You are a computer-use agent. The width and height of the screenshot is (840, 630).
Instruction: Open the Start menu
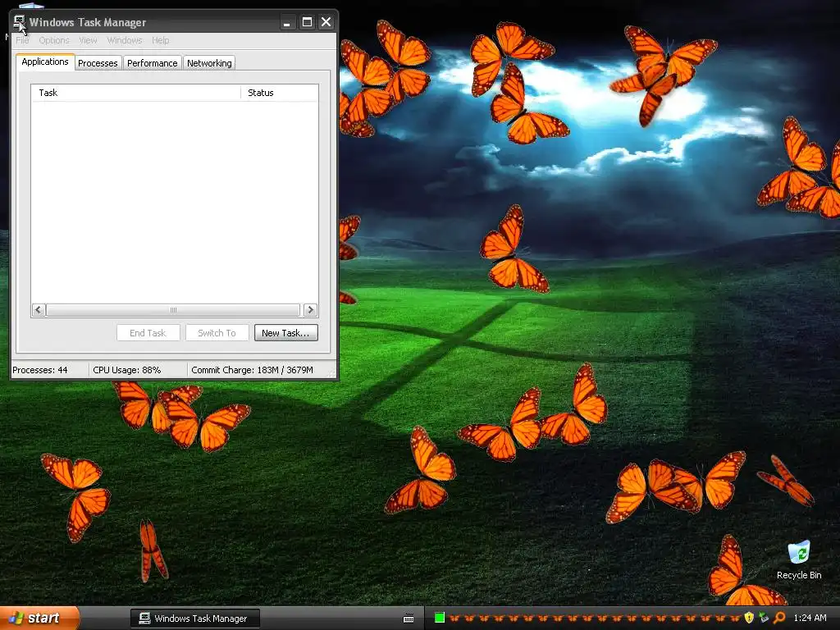pyautogui.click(x=39, y=618)
